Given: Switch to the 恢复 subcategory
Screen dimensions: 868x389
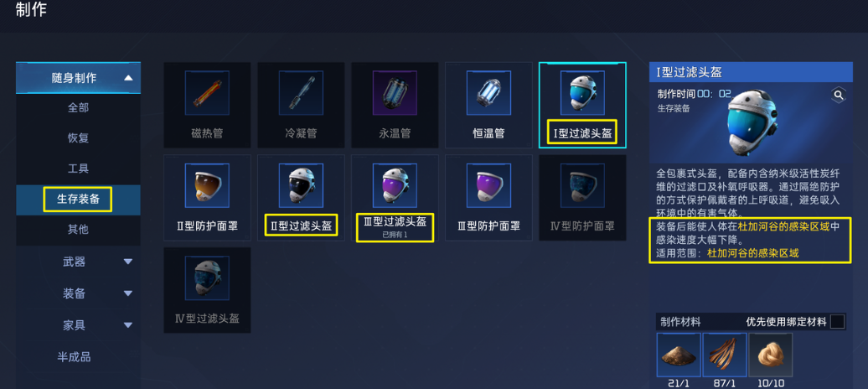Looking at the screenshot, I should 78,138.
